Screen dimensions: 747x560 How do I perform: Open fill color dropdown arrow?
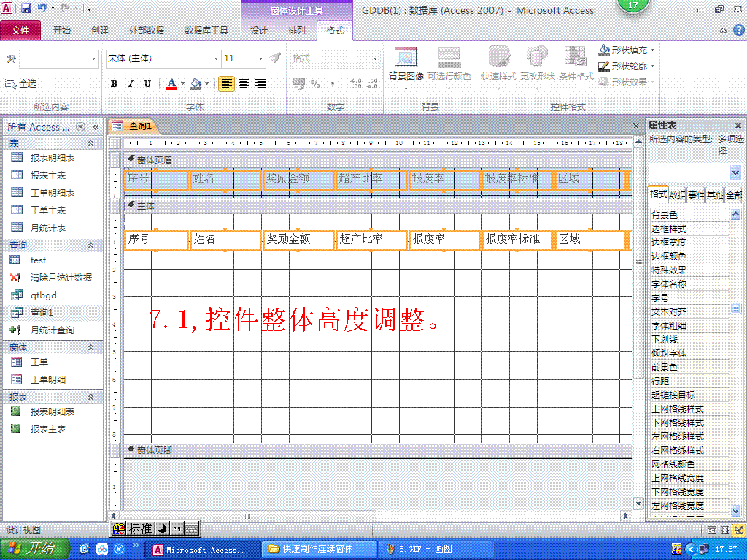pyautogui.click(x=206, y=84)
